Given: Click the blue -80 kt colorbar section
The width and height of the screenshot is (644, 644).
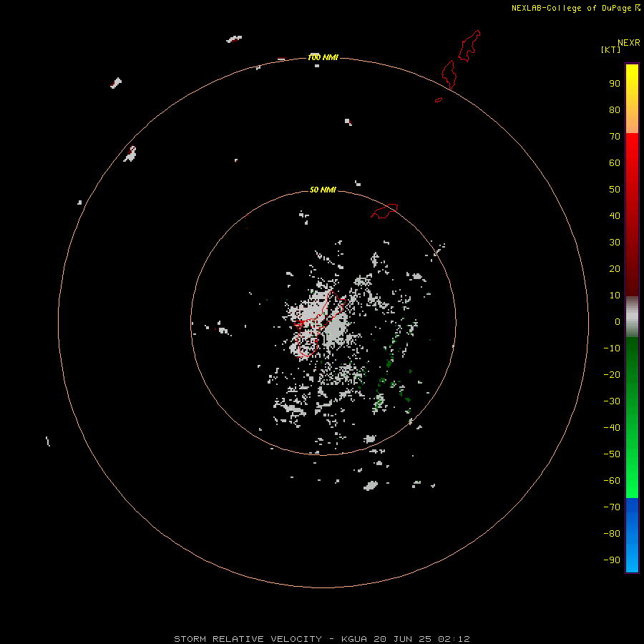Looking at the screenshot, I should tap(632, 534).
